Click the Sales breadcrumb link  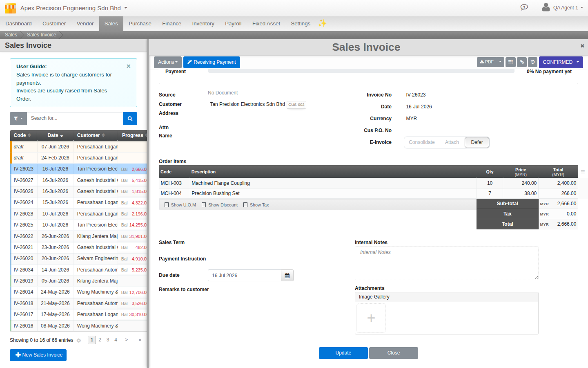click(x=11, y=35)
